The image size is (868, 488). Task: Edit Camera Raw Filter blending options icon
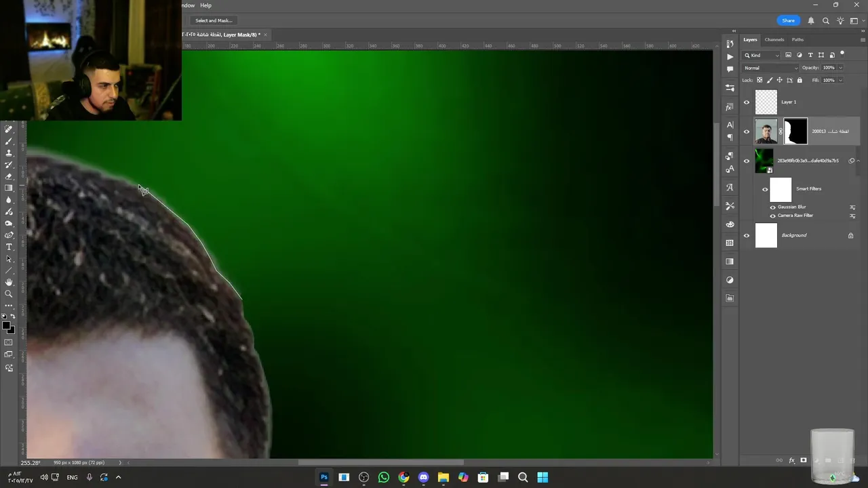point(852,216)
